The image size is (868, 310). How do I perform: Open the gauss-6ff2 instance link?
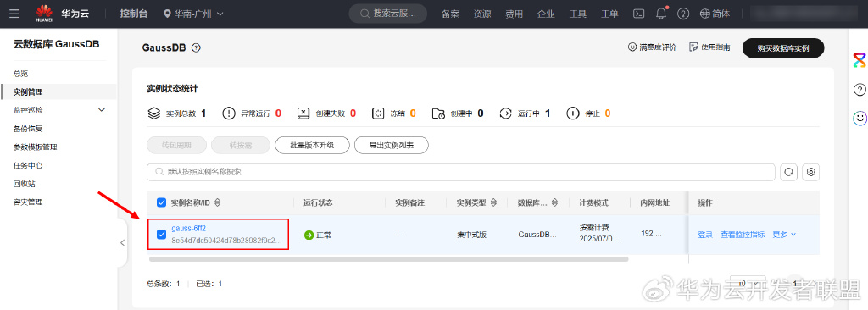(189, 228)
